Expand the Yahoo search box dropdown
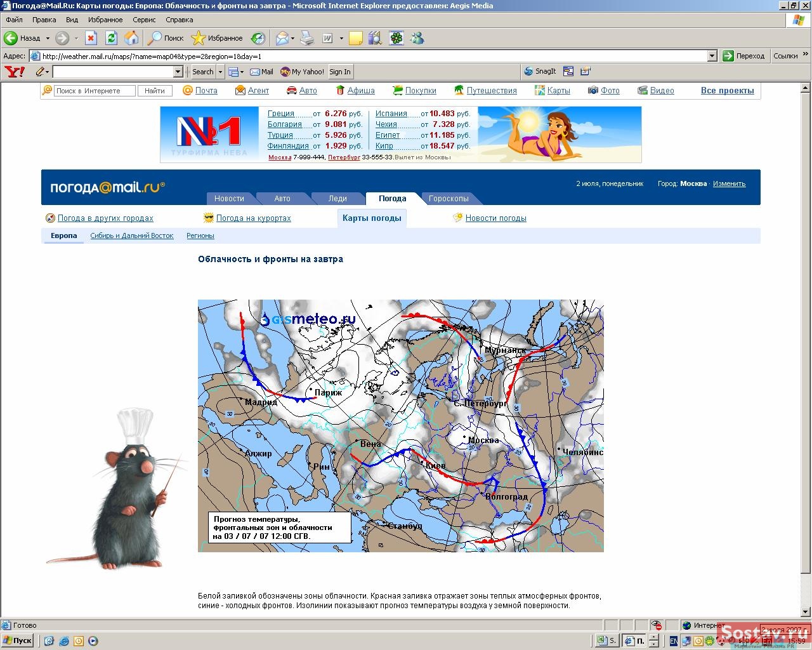 click(178, 72)
